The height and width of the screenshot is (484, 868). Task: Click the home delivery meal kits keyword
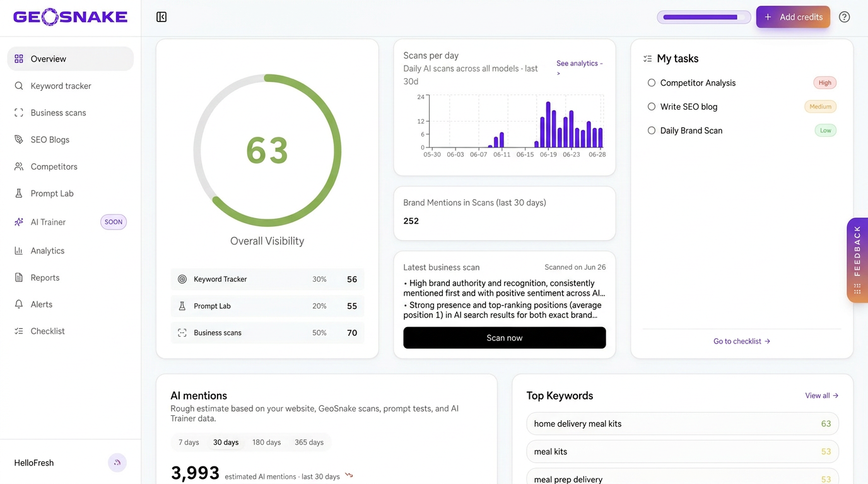(x=683, y=423)
